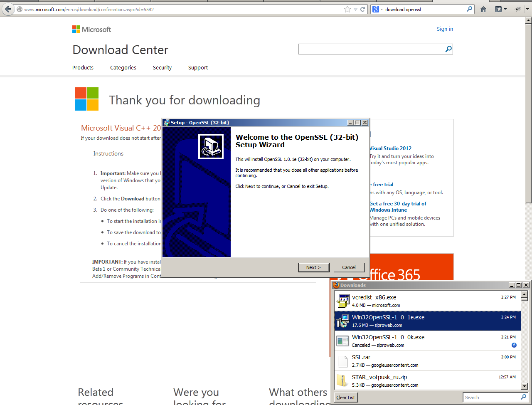Click the 'What others' heading text
Image resolution: width=532 pixels, height=405 pixels.
[x=298, y=392]
